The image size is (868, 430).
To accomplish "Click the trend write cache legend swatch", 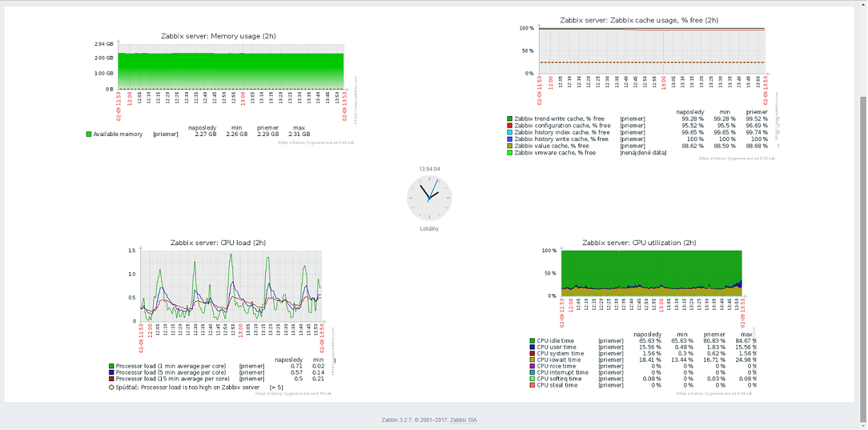I will pos(509,119).
